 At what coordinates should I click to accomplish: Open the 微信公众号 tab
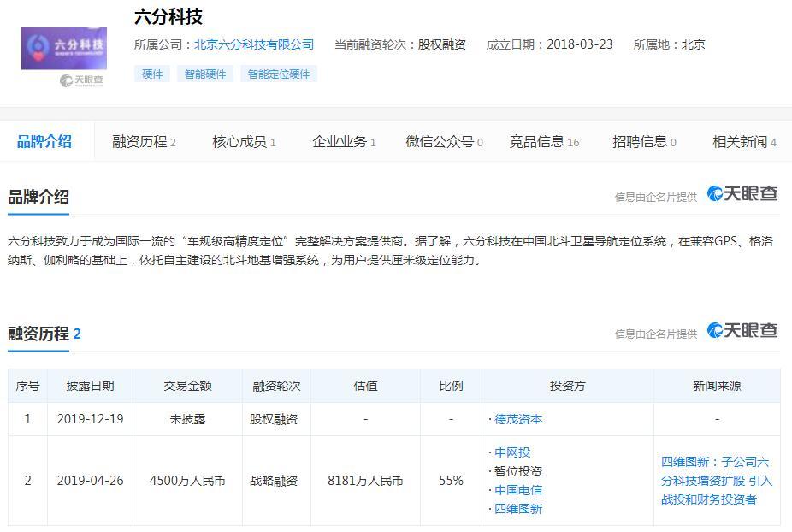(444, 142)
